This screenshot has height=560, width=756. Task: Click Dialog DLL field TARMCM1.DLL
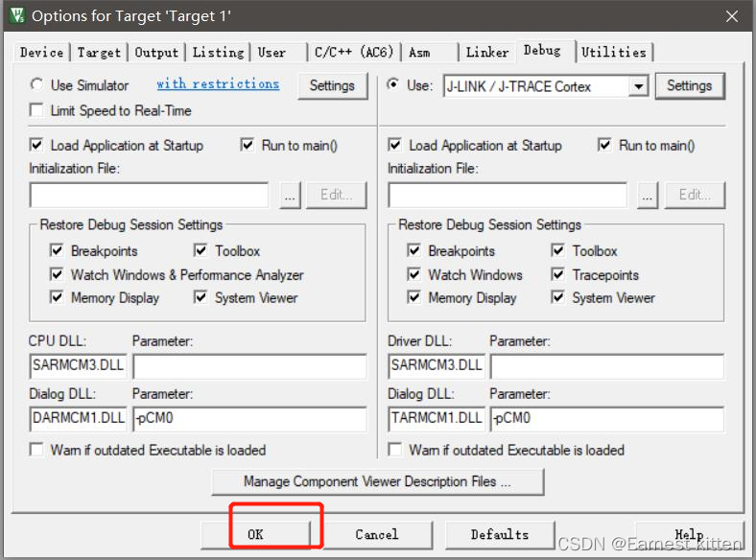coord(437,418)
